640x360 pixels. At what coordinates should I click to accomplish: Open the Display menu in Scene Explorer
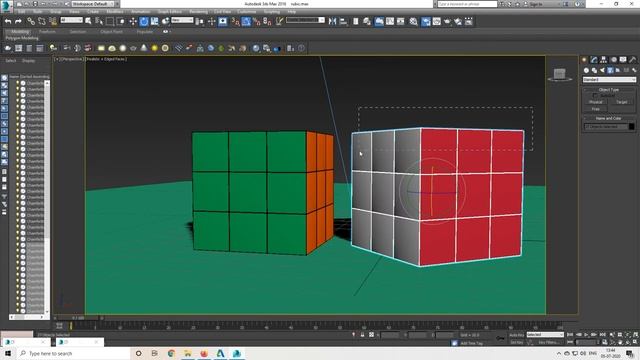(29, 61)
